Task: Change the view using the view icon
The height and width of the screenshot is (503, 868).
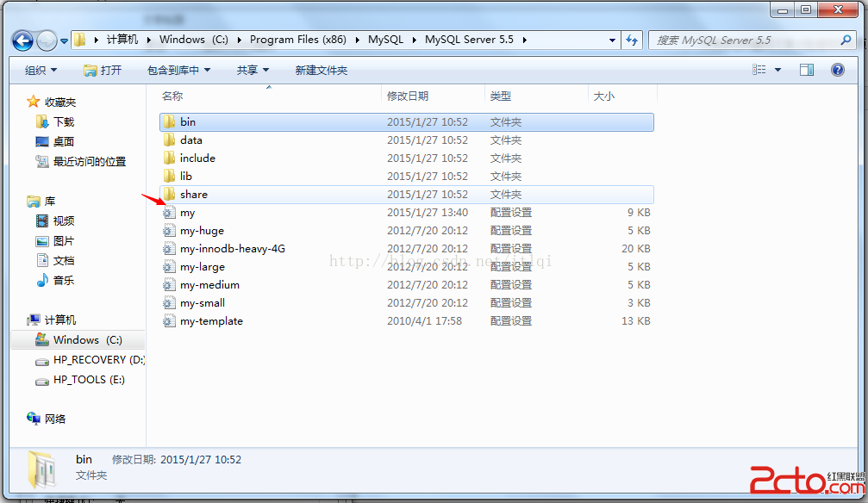Action: (759, 70)
